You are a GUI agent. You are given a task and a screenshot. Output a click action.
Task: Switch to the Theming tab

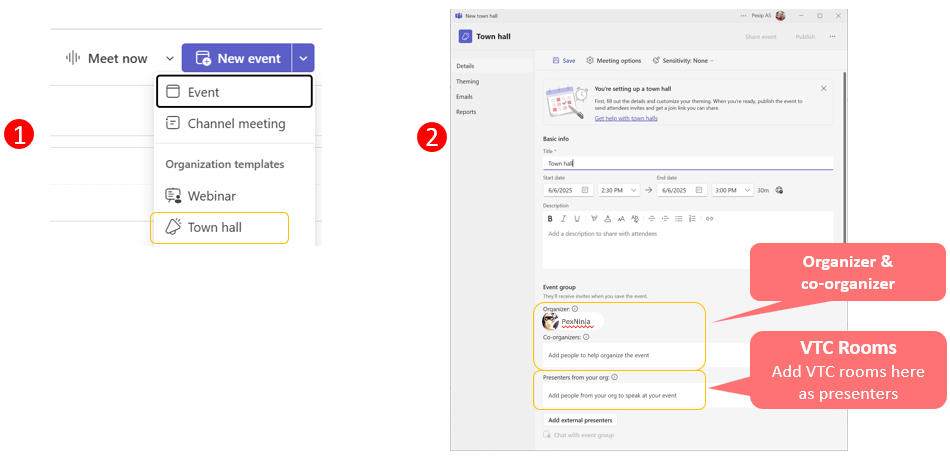[468, 81]
